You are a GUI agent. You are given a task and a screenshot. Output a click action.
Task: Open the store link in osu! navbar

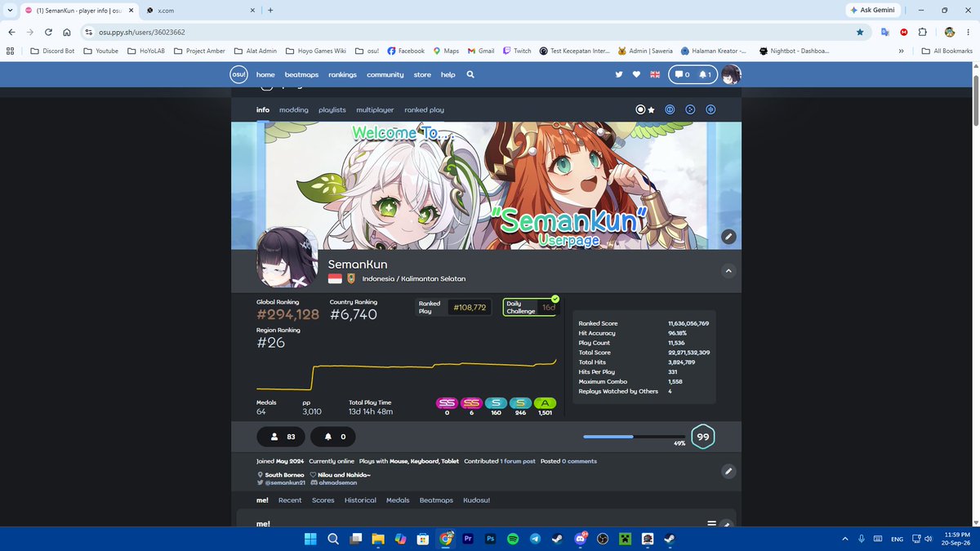(422, 74)
